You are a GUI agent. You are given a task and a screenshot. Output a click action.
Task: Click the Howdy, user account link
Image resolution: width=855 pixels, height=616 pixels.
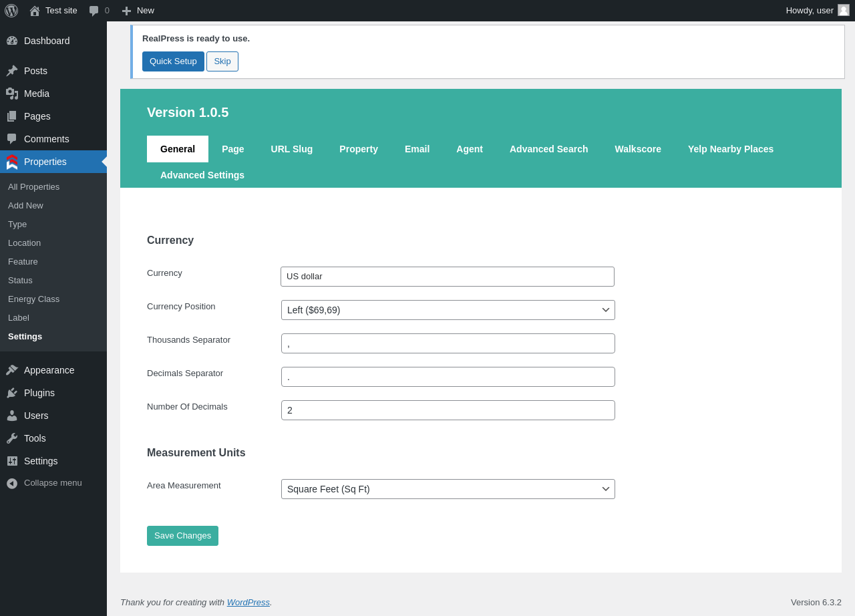[x=818, y=11]
